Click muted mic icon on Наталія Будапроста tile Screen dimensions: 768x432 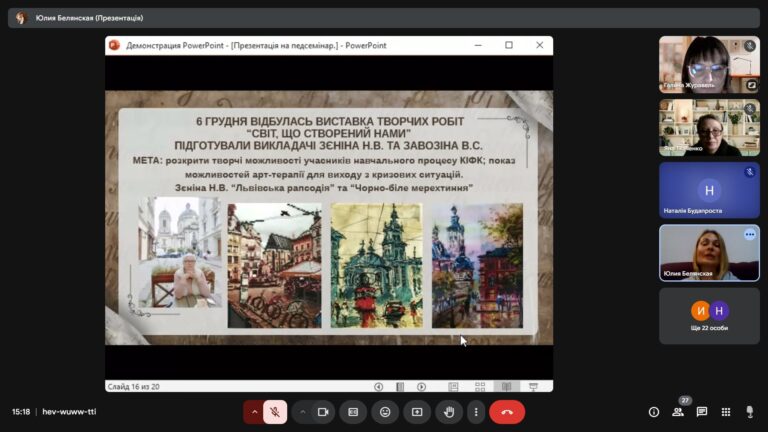click(749, 172)
